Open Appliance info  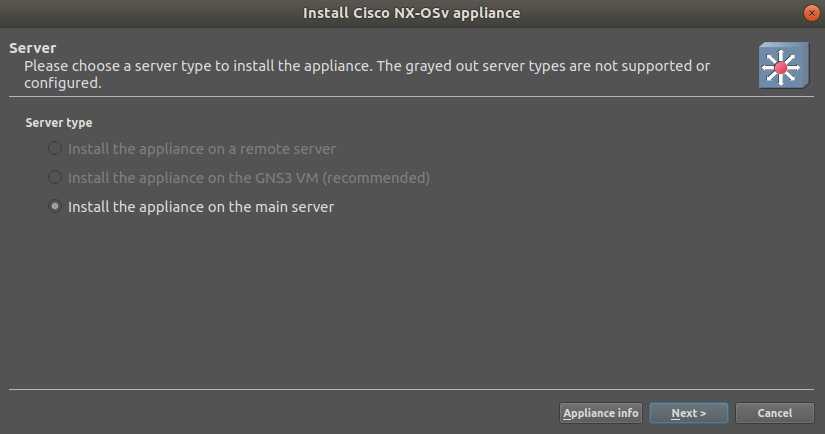[600, 413]
